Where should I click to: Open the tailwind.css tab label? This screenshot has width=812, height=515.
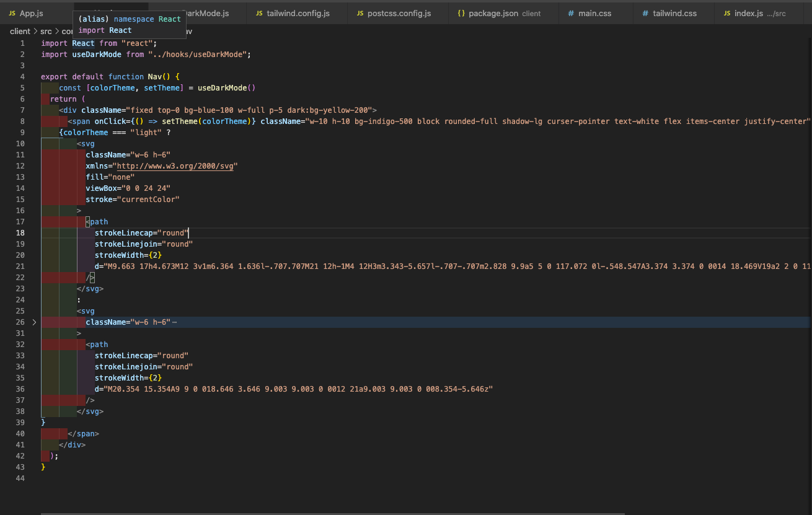click(675, 13)
